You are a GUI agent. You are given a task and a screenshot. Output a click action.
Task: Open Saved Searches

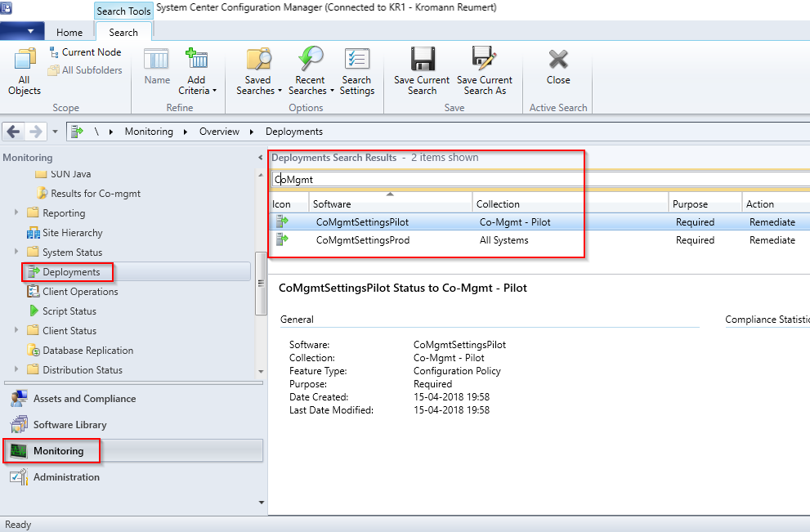point(258,71)
